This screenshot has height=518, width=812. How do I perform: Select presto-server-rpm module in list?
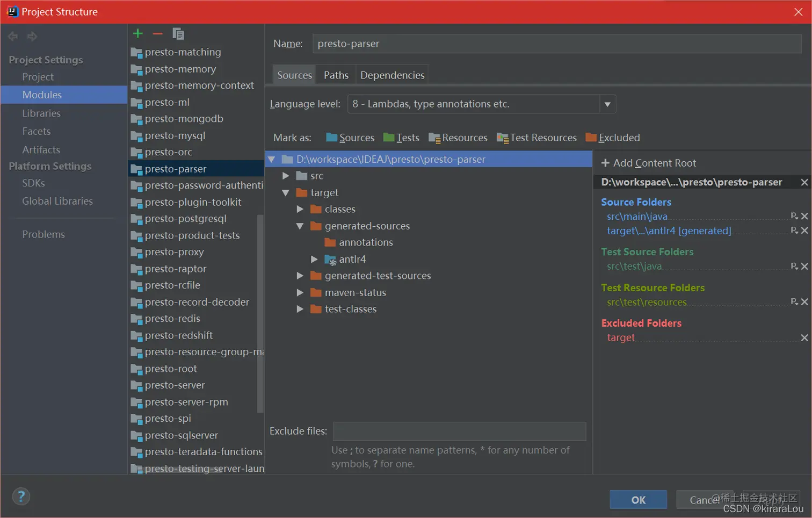[186, 402]
